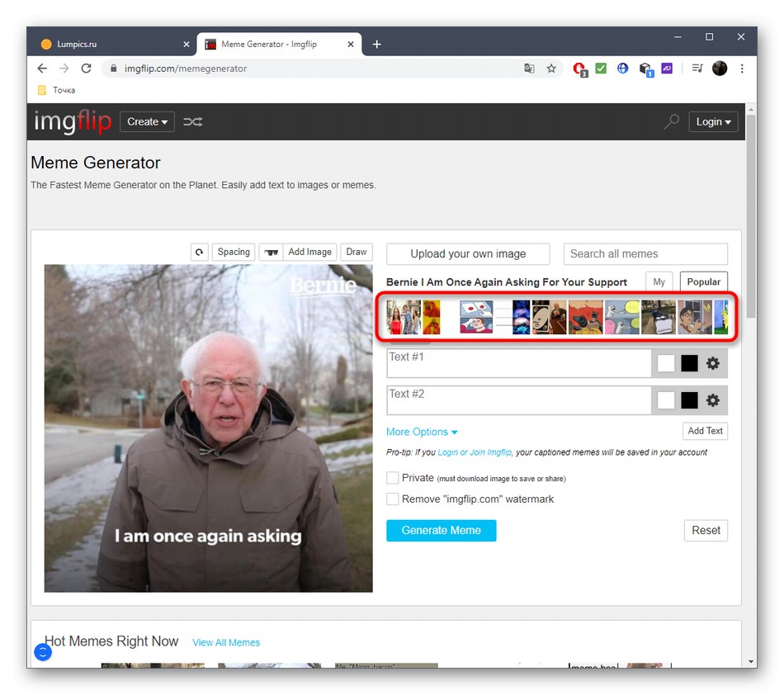Expand the Create dropdown
This screenshot has height=695, width=784.
tap(147, 122)
